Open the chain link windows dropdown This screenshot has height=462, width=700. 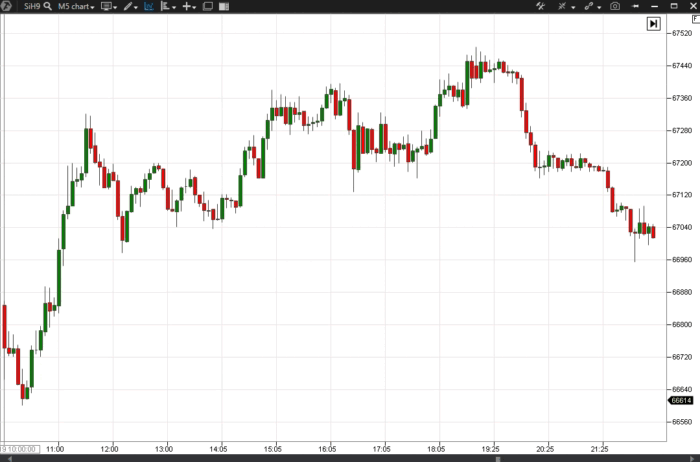(593, 6)
